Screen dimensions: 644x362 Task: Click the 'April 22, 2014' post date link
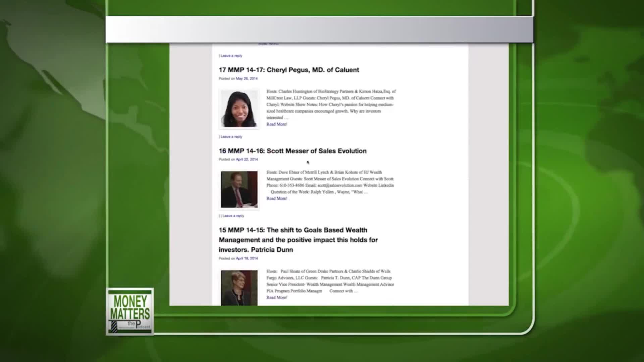tap(247, 159)
